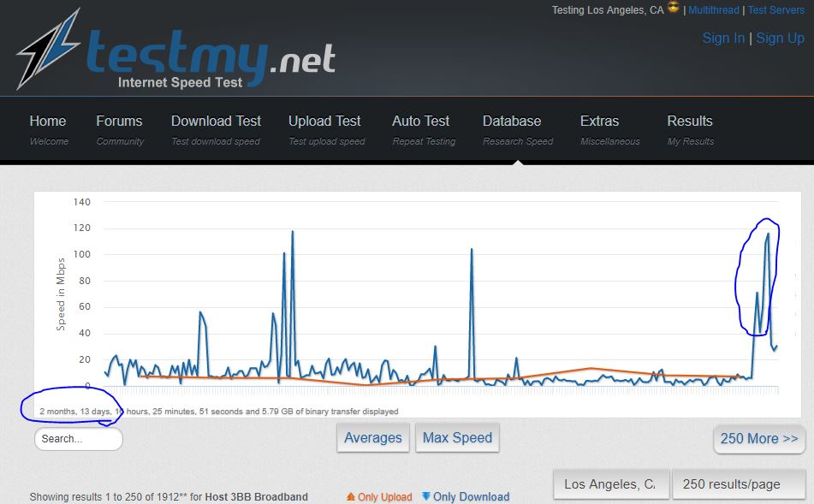This screenshot has width=814, height=504.
Task: Click the Sign In link
Action: tap(723, 38)
